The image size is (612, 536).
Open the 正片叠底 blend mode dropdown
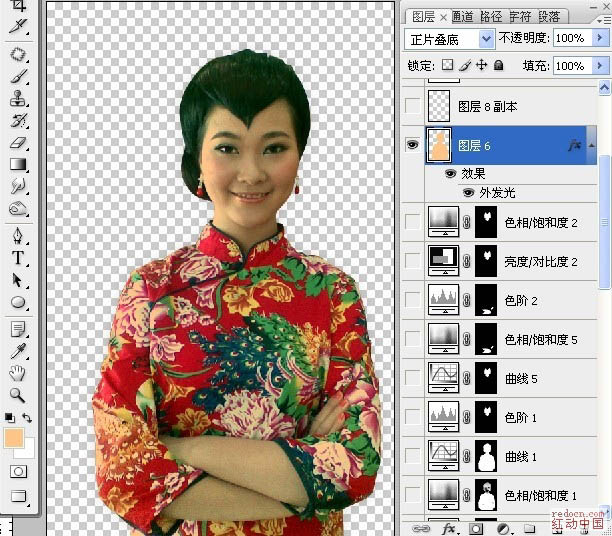486,39
